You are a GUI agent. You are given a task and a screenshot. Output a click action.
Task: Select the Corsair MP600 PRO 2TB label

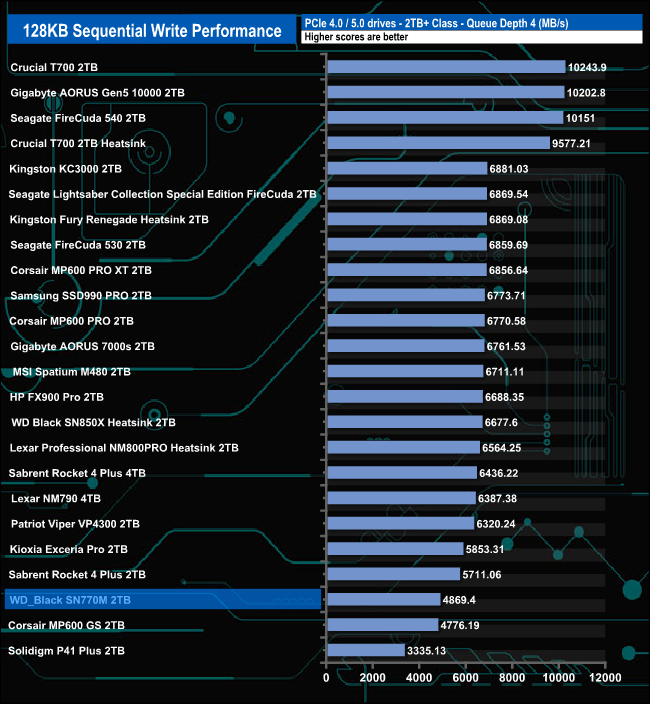[71, 321]
